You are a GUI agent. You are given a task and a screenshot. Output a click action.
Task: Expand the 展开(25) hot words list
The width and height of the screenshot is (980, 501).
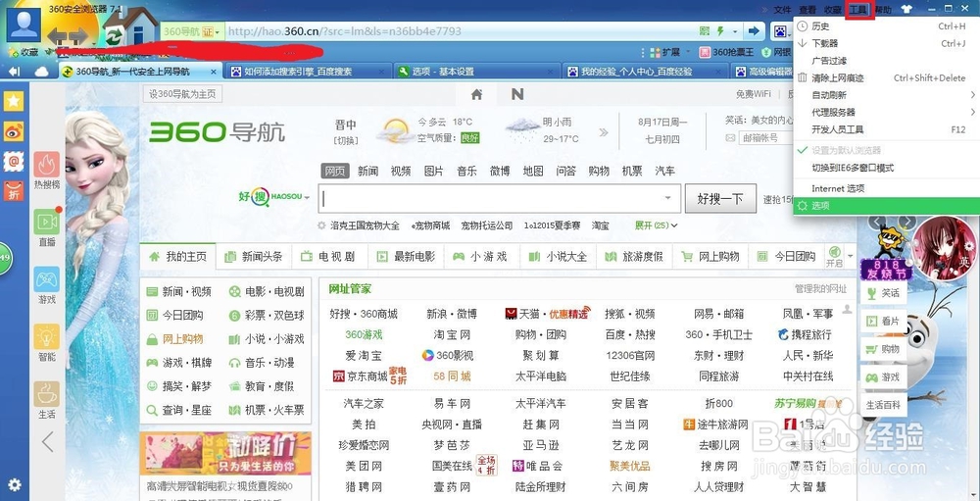[657, 225]
